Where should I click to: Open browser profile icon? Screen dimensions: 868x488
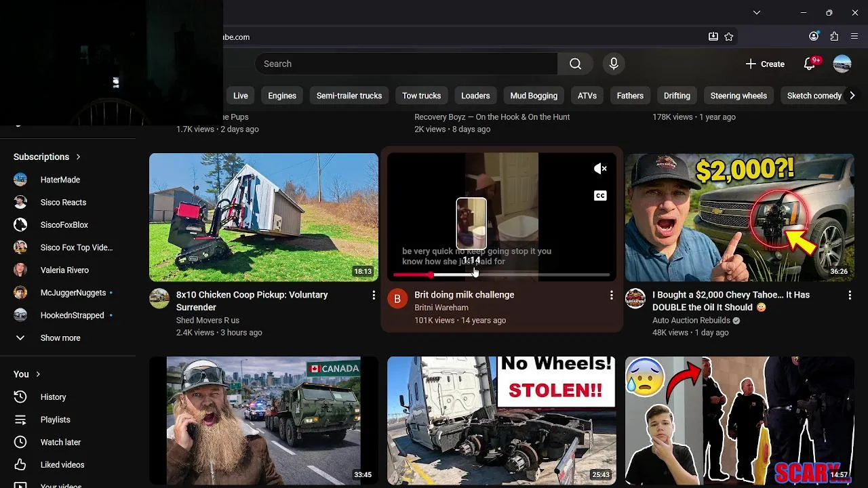814,37
